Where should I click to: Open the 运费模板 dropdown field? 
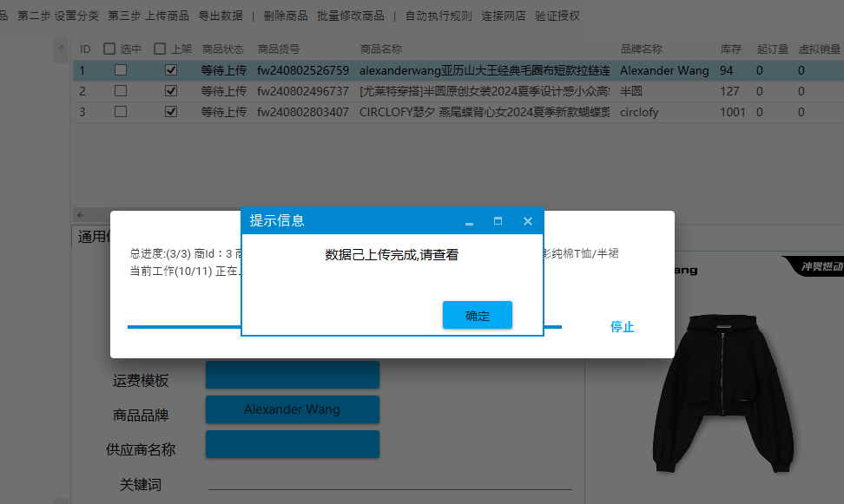click(292, 375)
